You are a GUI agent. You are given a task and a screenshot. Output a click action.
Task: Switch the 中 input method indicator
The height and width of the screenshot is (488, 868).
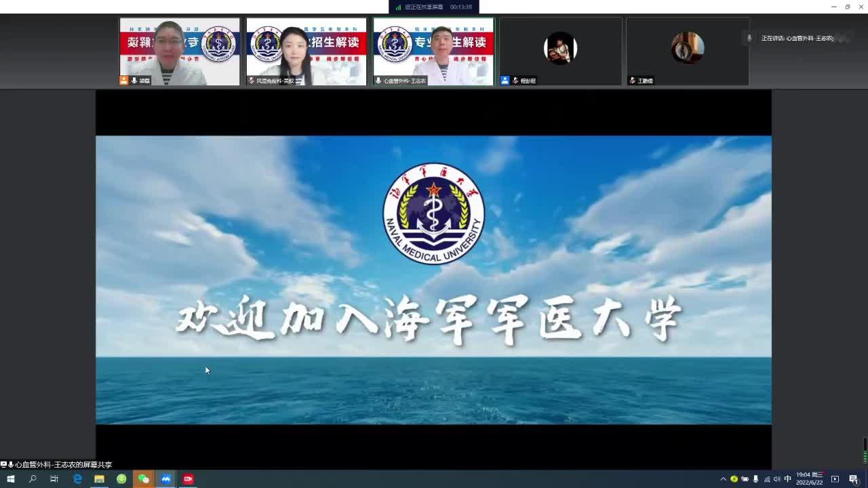[787, 479]
